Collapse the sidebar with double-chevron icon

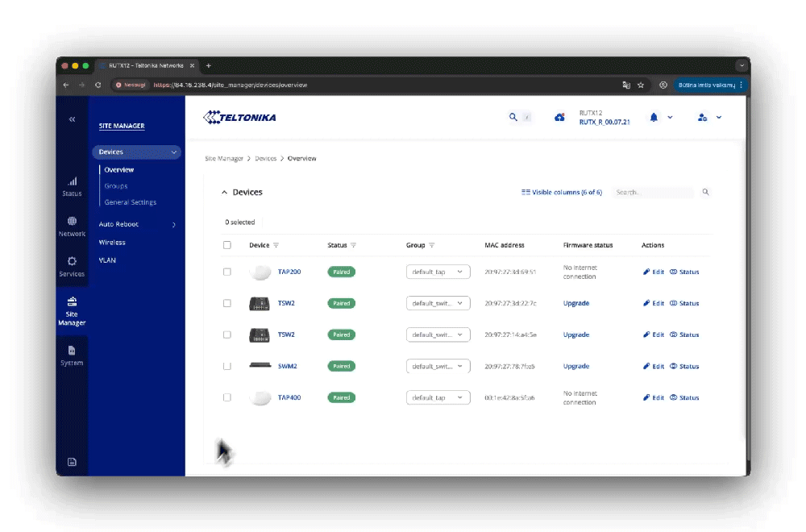point(72,119)
